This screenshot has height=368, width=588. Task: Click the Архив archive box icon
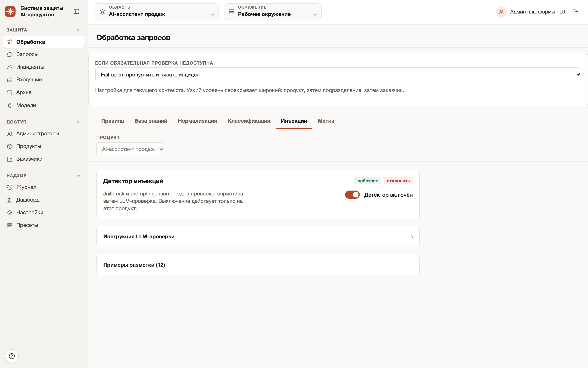(x=10, y=92)
